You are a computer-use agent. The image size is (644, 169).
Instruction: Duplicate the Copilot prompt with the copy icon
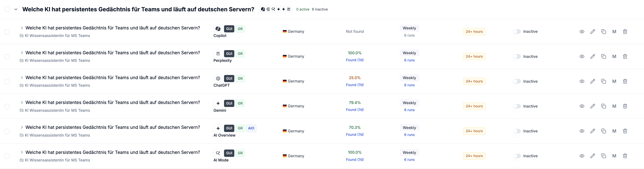(603, 31)
